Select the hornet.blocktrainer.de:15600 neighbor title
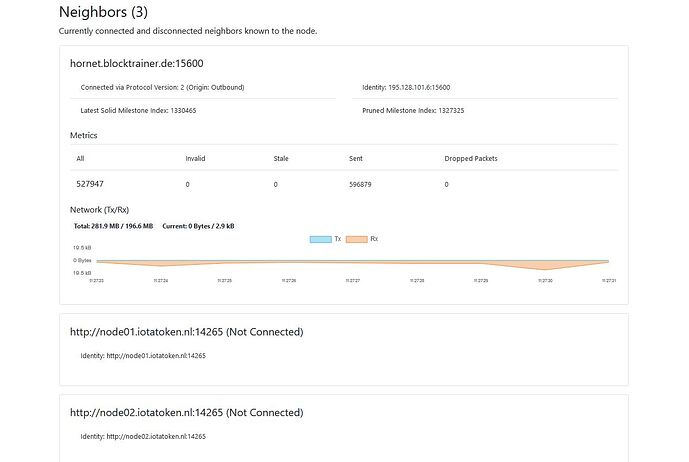 (x=137, y=63)
